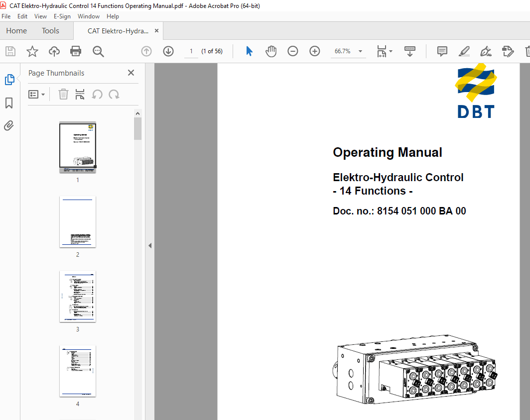The image size is (530, 420).
Task: Activate the Hand pan tool
Action: 271,51
